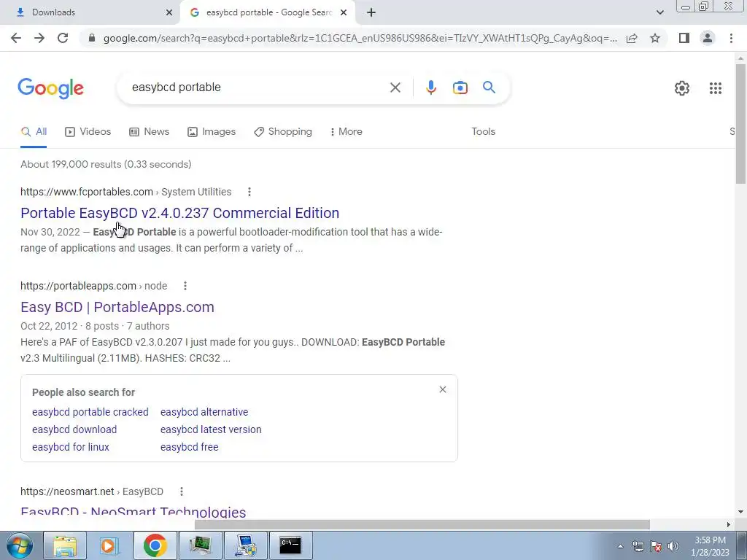Search for easybcd free
The image size is (747, 560).
click(x=189, y=447)
